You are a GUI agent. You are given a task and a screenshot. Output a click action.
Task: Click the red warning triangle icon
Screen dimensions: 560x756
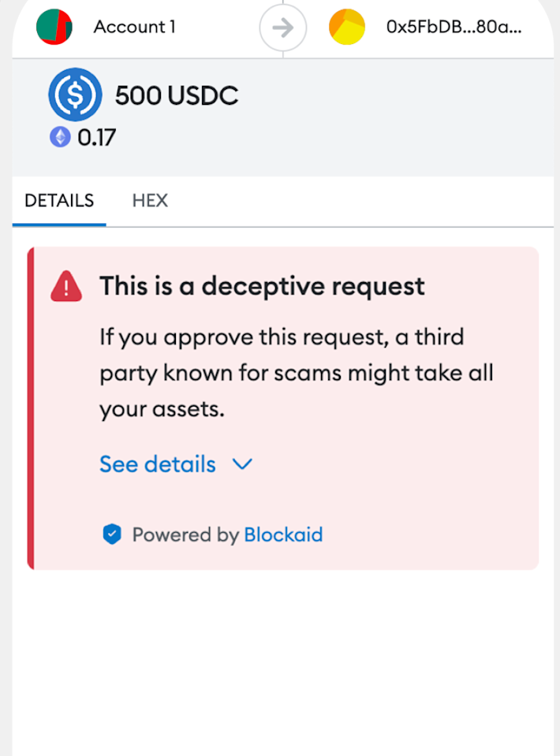click(66, 286)
